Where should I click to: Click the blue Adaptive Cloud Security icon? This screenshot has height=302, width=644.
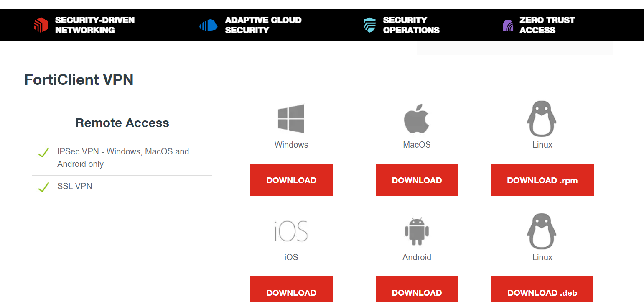(x=209, y=25)
